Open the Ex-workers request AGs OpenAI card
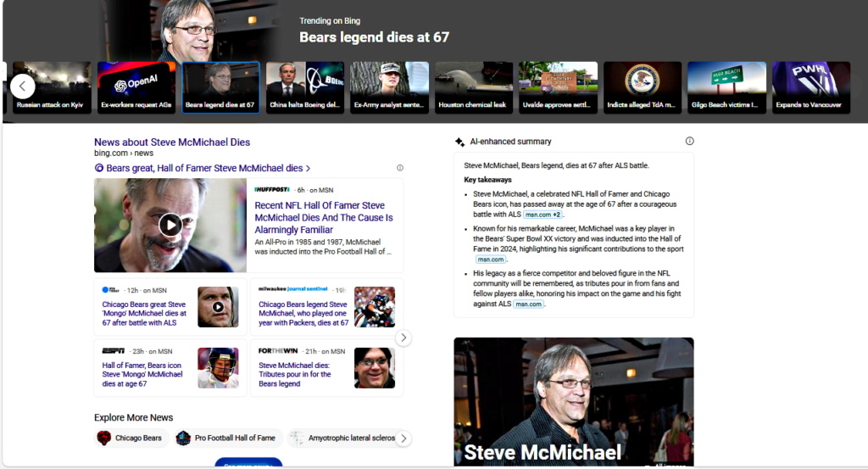 click(136, 87)
